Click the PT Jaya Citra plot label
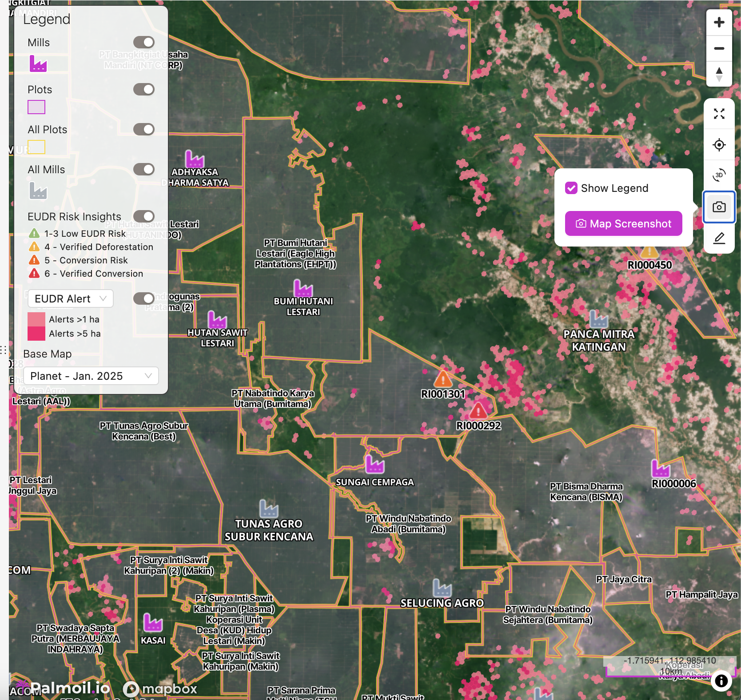The height and width of the screenshot is (700, 741). pos(624,579)
